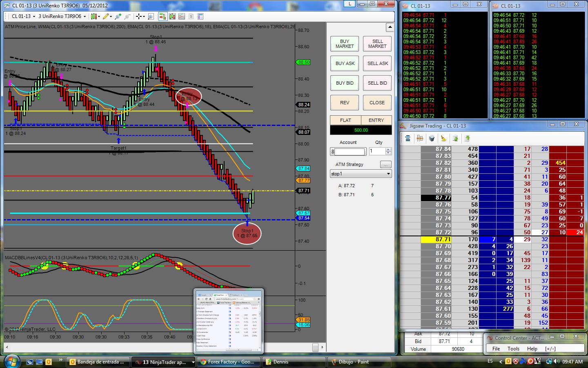Expand the crosshair cursor dropdown arrow

pyautogui.click(x=144, y=16)
